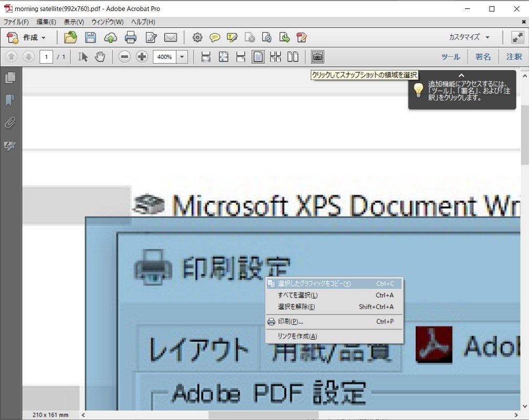Show signatures panel in sidebar

tap(10, 145)
